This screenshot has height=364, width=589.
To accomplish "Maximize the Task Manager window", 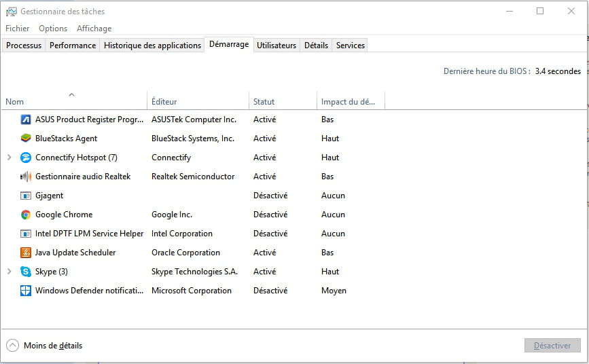I will (540, 12).
